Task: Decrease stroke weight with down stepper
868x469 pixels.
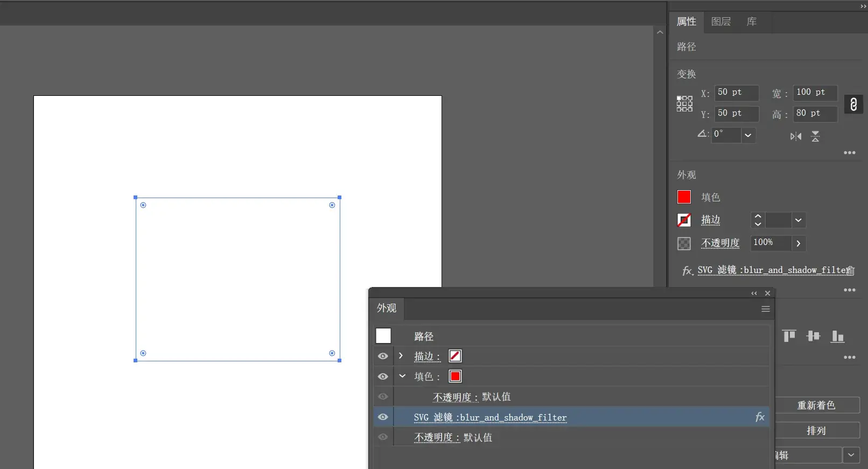Action: pos(758,223)
